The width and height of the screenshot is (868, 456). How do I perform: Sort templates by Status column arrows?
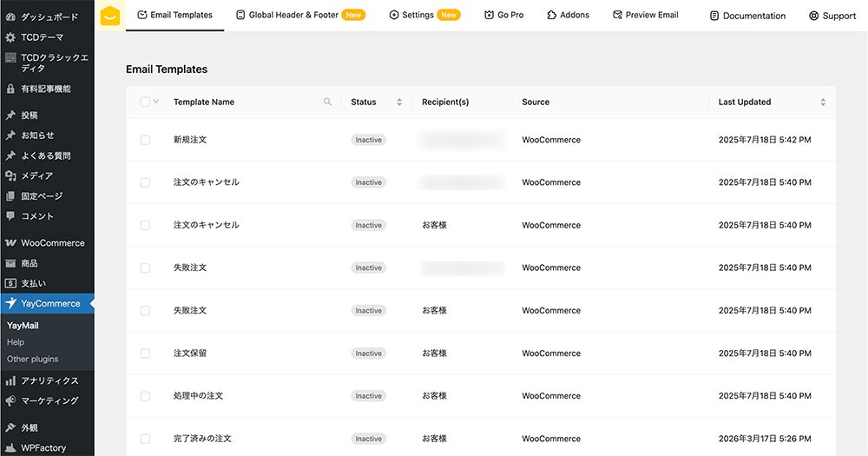pyautogui.click(x=399, y=102)
